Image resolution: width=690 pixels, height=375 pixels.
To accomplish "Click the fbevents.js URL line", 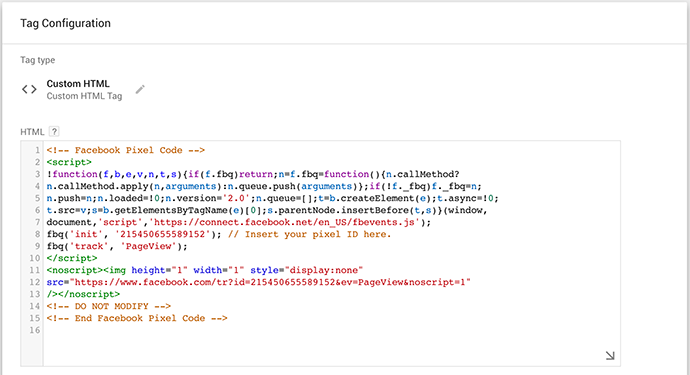I will [x=239, y=222].
